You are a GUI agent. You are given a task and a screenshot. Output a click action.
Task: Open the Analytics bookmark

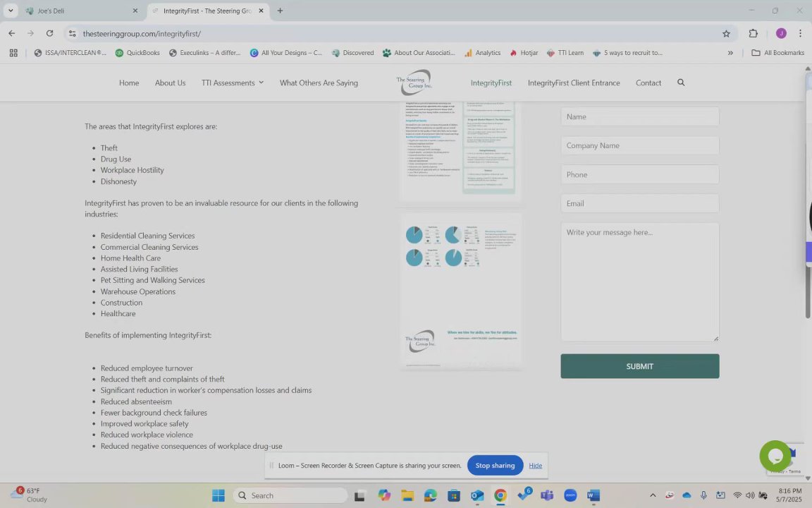click(x=482, y=53)
